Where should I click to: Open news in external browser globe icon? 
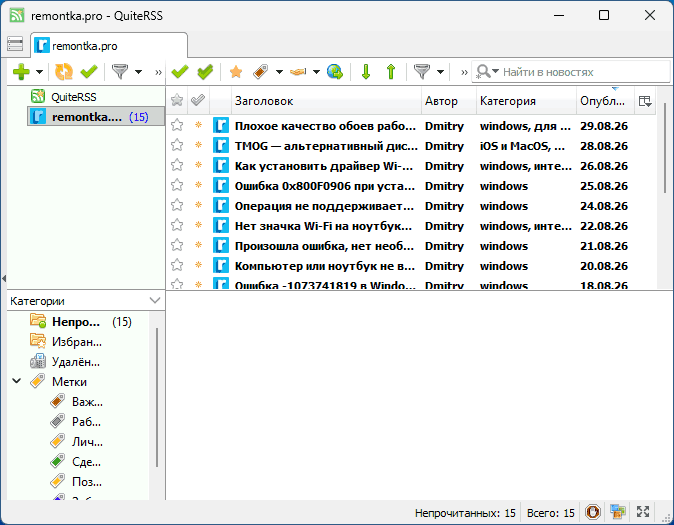(335, 72)
